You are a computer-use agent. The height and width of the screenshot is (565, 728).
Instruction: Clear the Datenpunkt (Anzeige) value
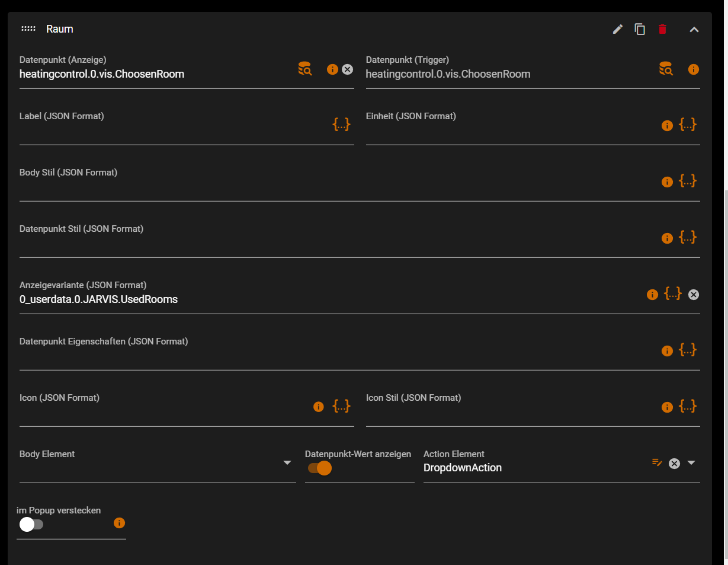point(348,69)
